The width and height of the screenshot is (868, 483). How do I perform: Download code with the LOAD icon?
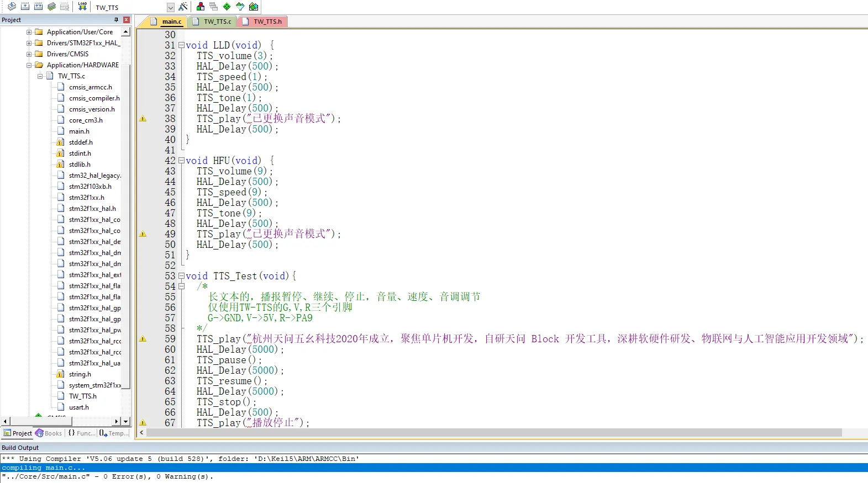pos(82,7)
